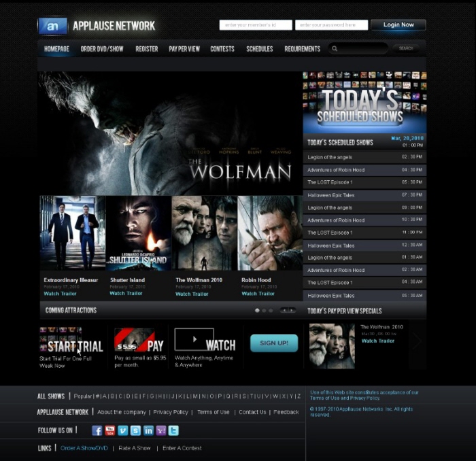This screenshot has width=476, height=461.
Task: Watch Trailer for The Wolfman 2010 in carousel
Action: point(192,294)
